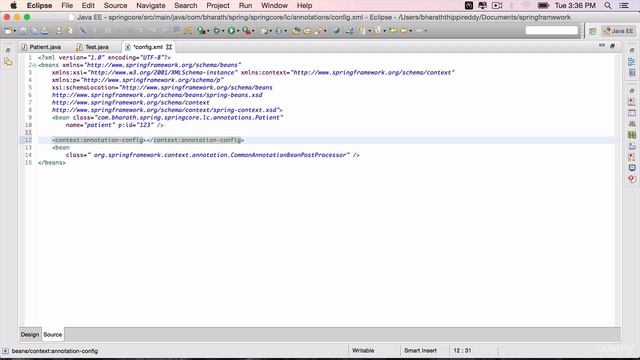This screenshot has height=360, width=640.
Task: Open the Source menu
Action: click(x=116, y=5)
